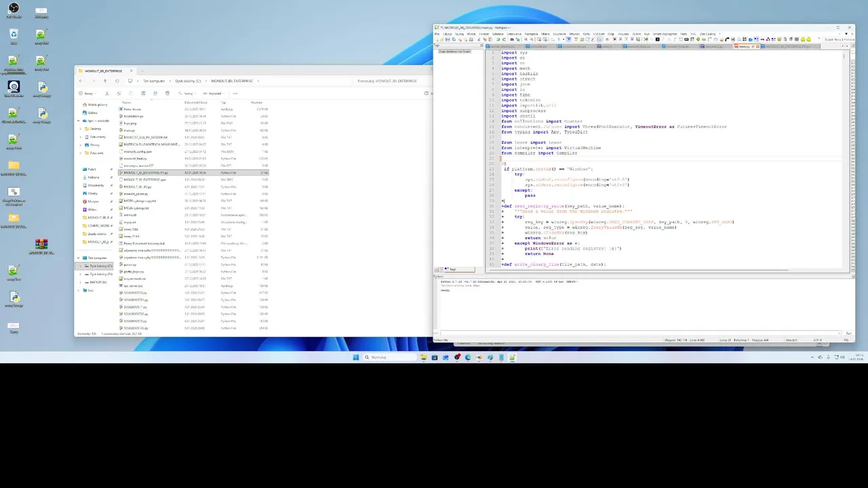Open the Plik menu in Notepad++

point(437,34)
